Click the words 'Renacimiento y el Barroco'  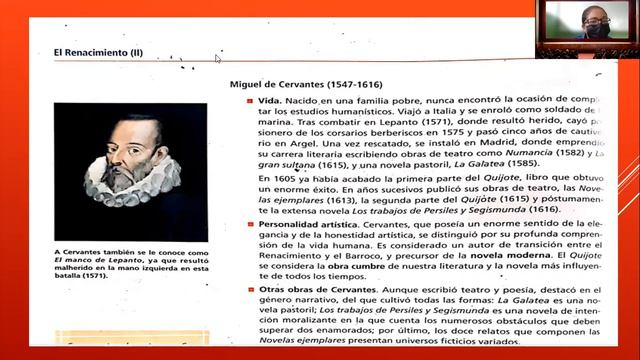pyautogui.click(x=321, y=256)
